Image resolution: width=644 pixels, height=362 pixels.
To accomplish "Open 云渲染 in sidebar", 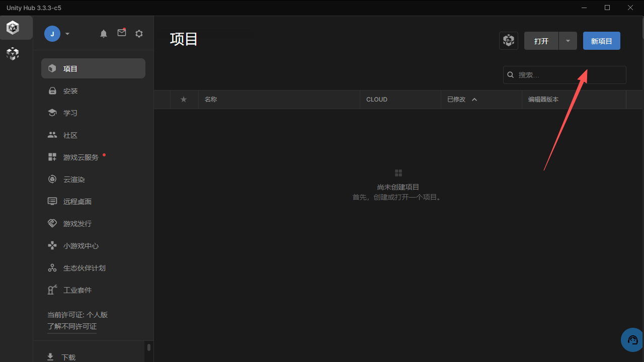I will tap(93, 179).
